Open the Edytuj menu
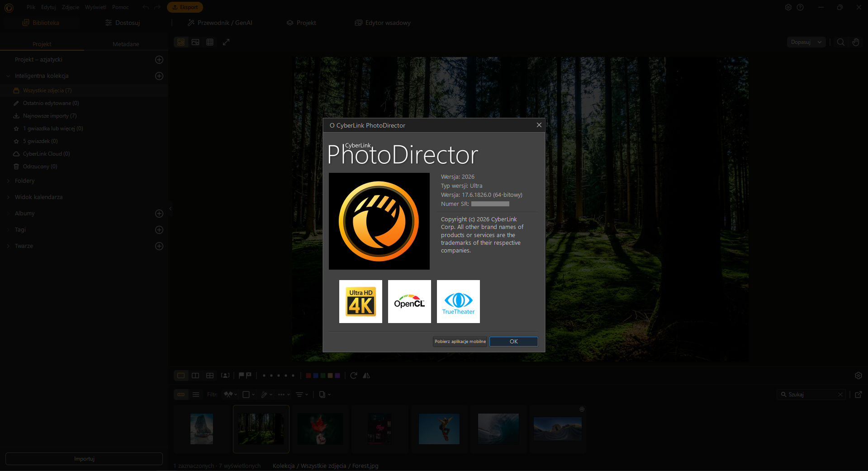This screenshot has width=868, height=471. coord(48,7)
